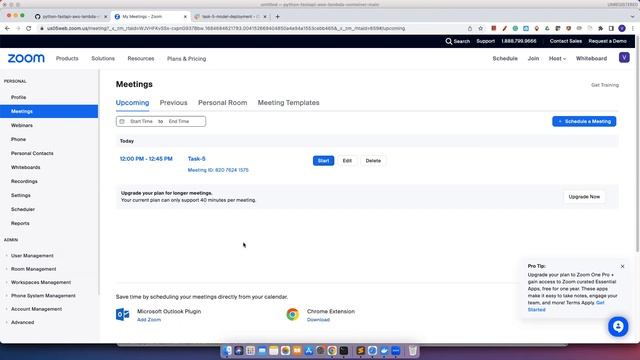The width and height of the screenshot is (640, 360).
Task: Open the V profile avatar on Zoom
Action: 624,58
